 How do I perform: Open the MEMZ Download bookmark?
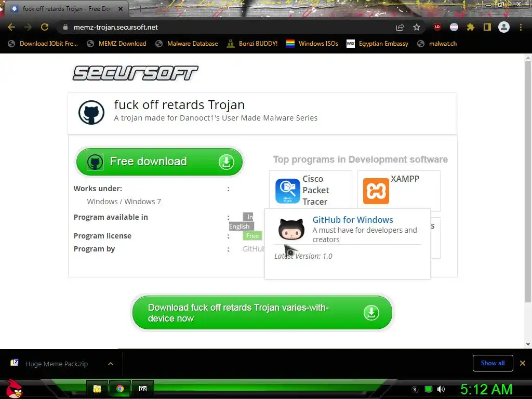coord(116,44)
